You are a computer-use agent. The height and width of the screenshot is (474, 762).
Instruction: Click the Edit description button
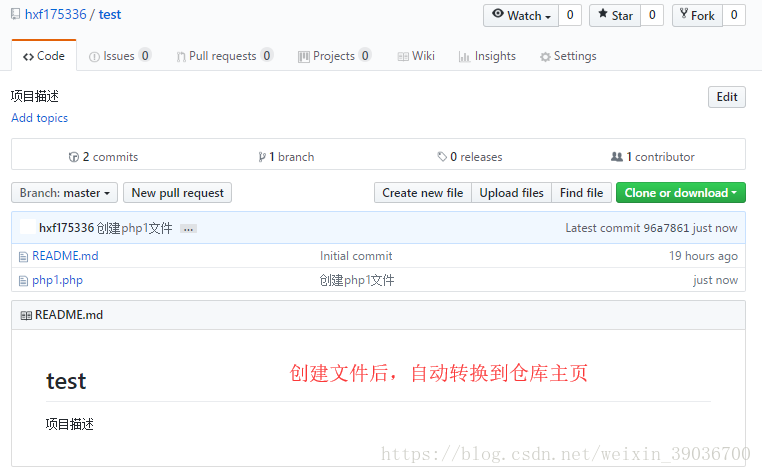coord(727,97)
